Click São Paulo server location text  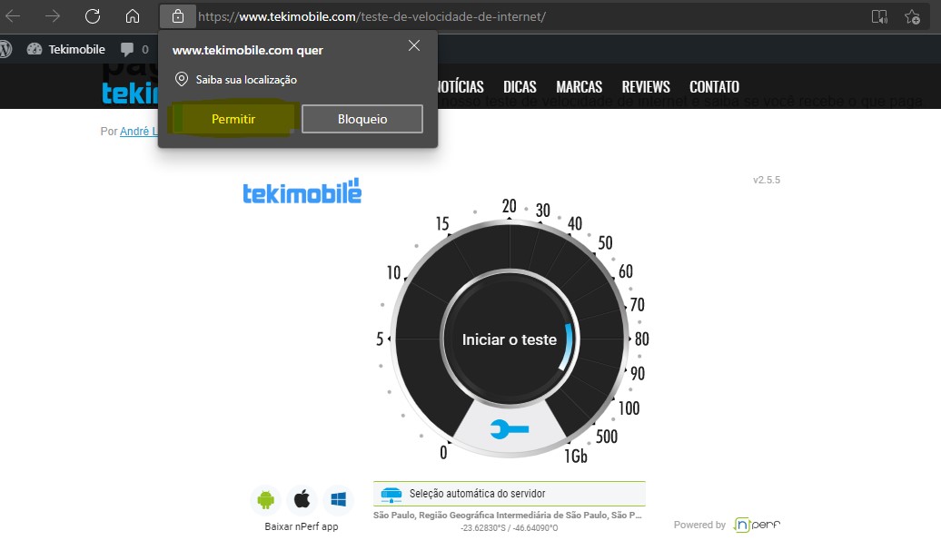point(508,515)
